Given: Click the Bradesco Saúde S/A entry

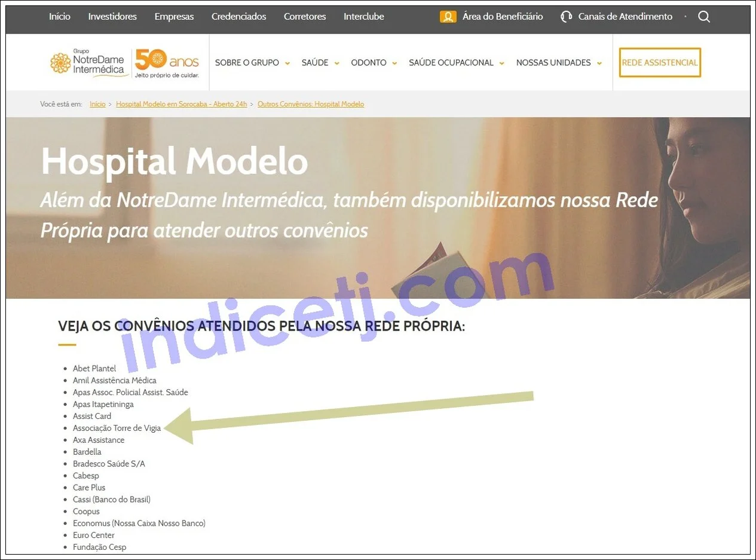Looking at the screenshot, I should (109, 464).
